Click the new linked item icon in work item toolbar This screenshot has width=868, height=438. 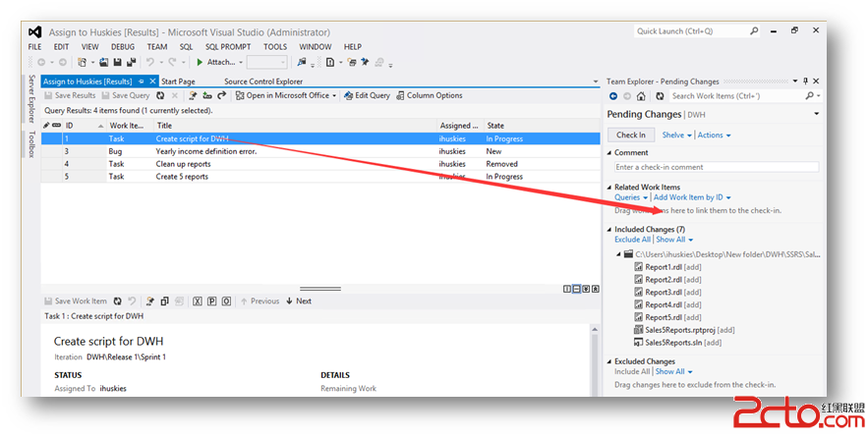click(150, 301)
